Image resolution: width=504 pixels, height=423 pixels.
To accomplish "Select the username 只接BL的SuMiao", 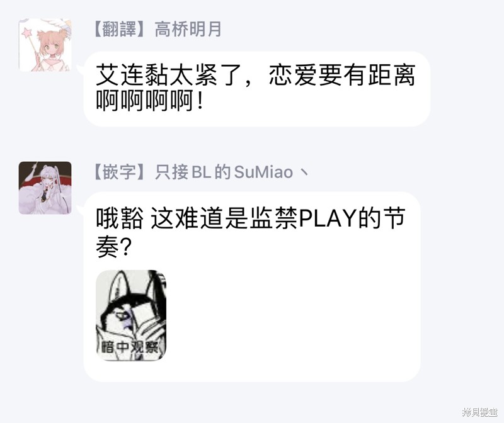I will [x=224, y=172].
